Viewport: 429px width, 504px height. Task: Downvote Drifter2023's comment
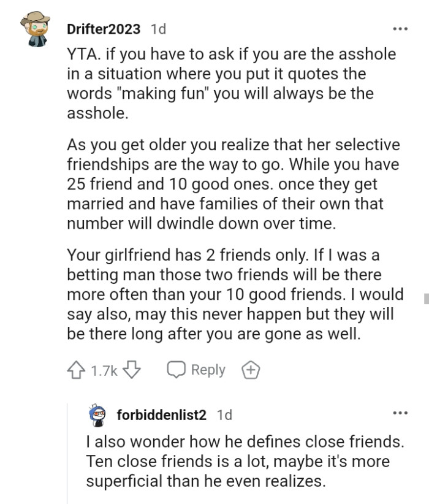coord(133,370)
